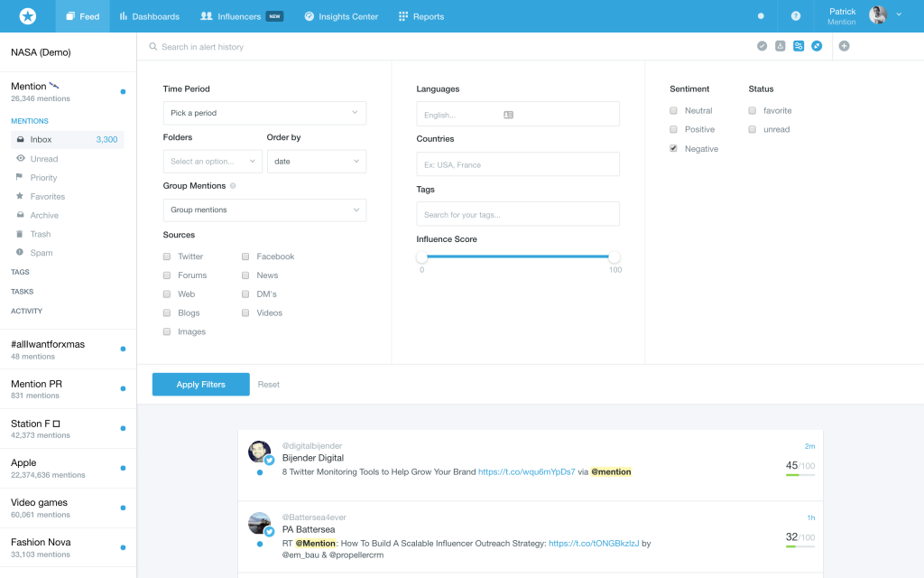Image resolution: width=924 pixels, height=578 pixels.
Task: Click the Countries input field
Action: coord(518,164)
